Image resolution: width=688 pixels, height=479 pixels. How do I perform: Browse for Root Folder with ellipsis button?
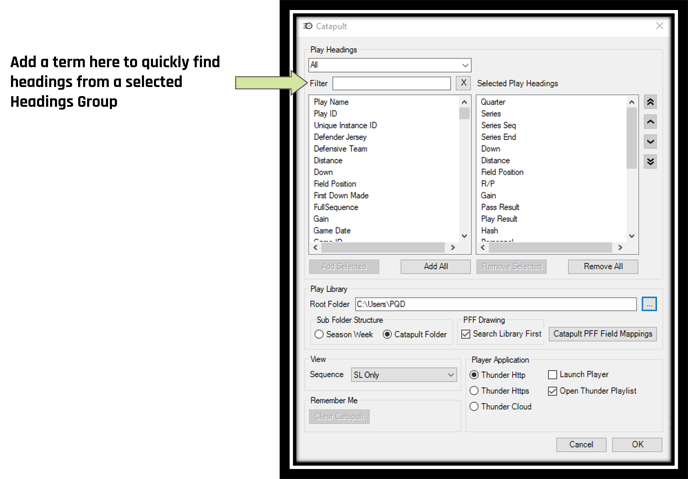[649, 304]
